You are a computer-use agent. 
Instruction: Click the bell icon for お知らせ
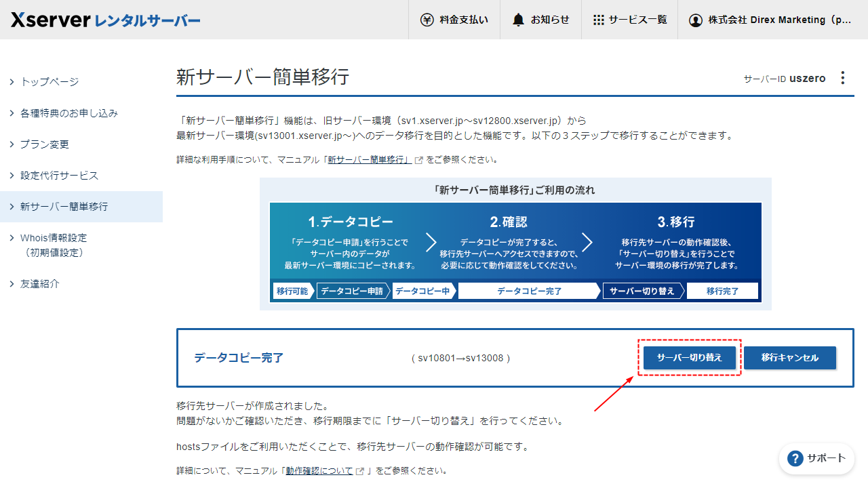click(x=519, y=20)
